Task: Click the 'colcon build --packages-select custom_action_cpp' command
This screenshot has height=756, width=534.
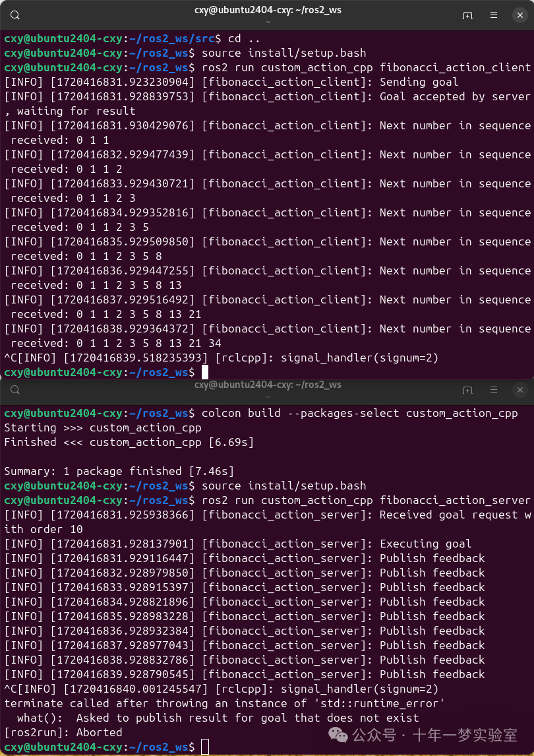Action: (x=359, y=413)
